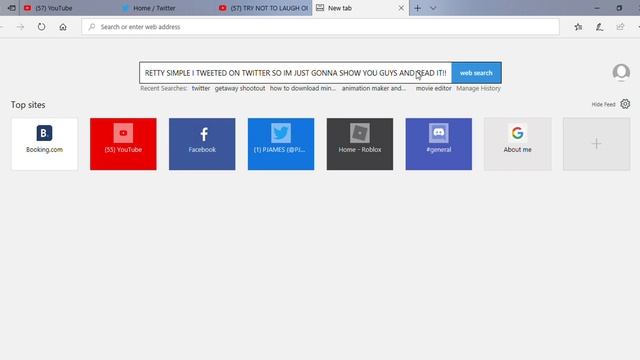This screenshot has width=640, height=360.
Task: Select recent search 'getaway shootout'
Action: tap(240, 88)
